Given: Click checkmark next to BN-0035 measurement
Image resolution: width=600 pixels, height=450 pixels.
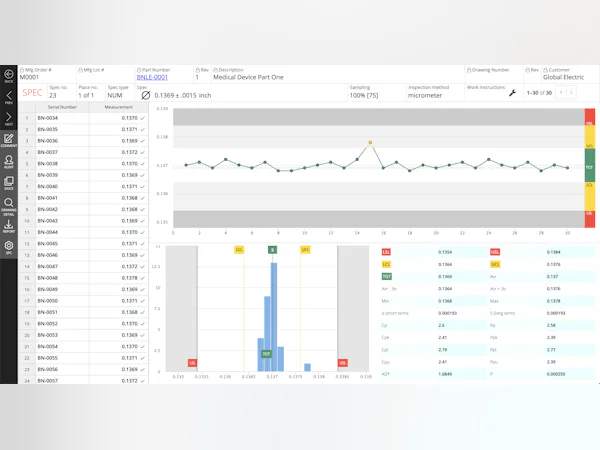Looking at the screenshot, I should 142,130.
